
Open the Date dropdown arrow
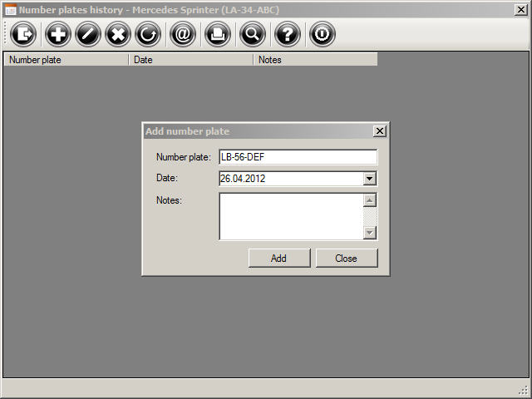coord(370,179)
